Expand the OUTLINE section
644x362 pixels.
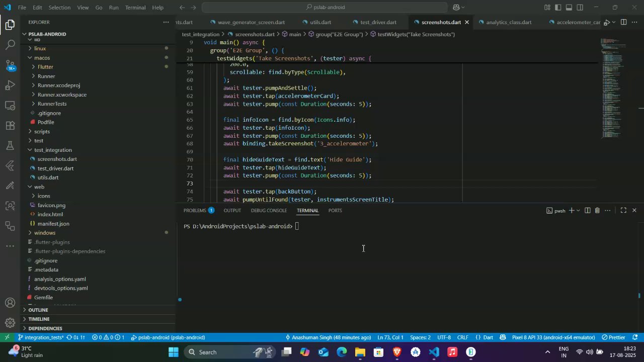[38, 310]
